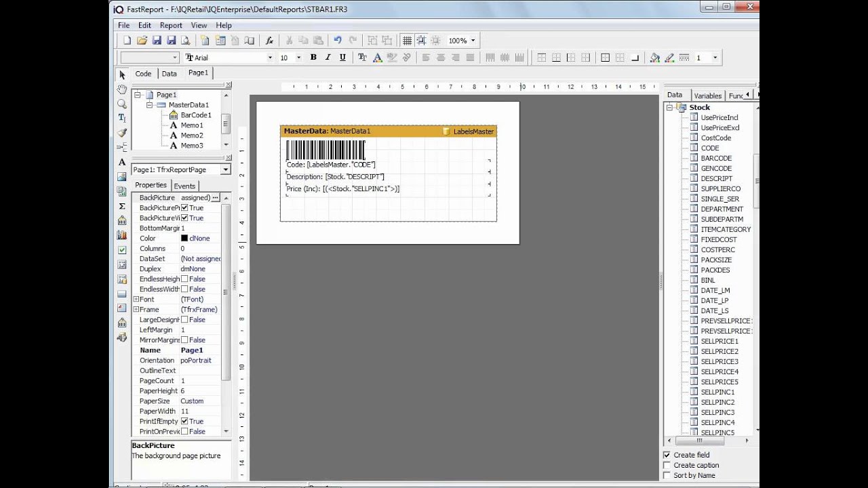Select the Edit text tool
This screenshot has height=488, width=868.
coord(122,118)
